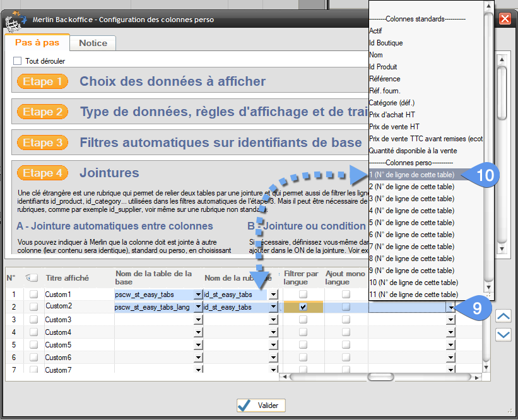The height and width of the screenshot is (420, 518).
Task: Click the up-arrow move button on the right
Action: 503,317
